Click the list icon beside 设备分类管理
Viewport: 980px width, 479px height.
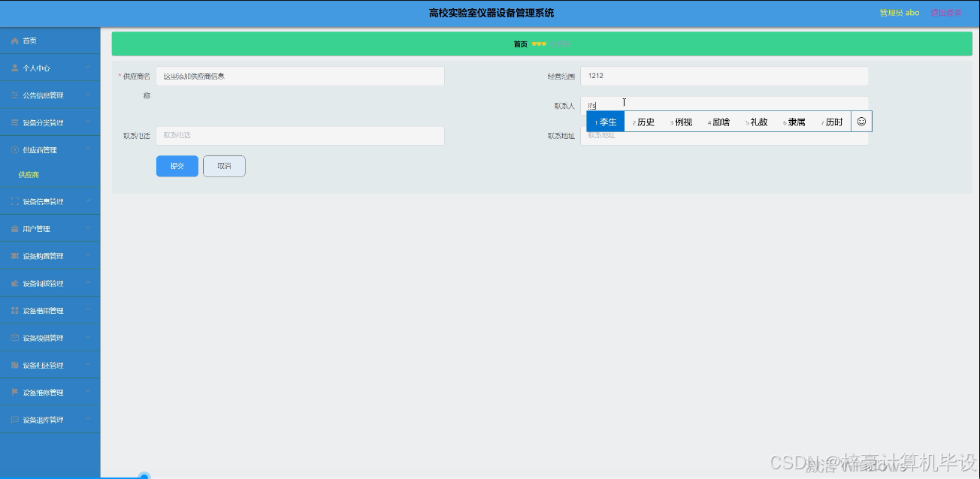14,122
